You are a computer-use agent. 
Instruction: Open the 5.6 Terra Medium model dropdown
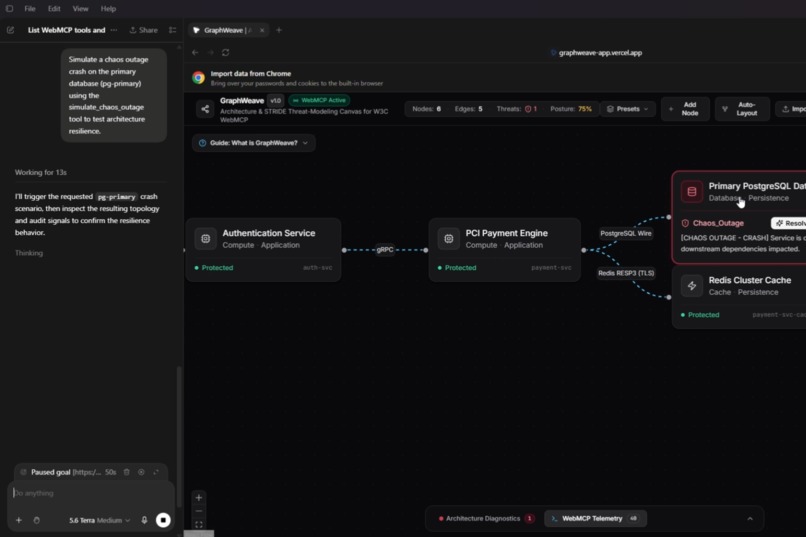(x=100, y=521)
